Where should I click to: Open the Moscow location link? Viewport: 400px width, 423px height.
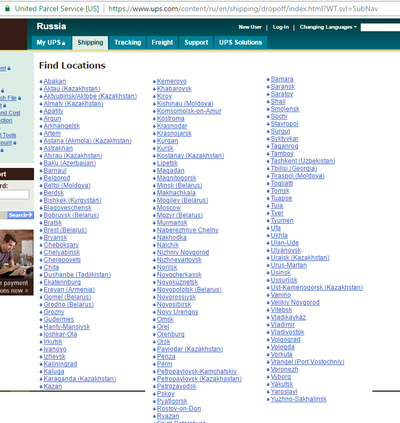pyautogui.click(x=169, y=208)
